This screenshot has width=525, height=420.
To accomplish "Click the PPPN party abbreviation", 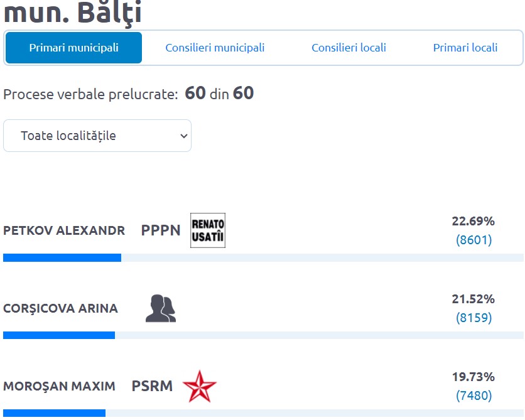I will (x=161, y=230).
